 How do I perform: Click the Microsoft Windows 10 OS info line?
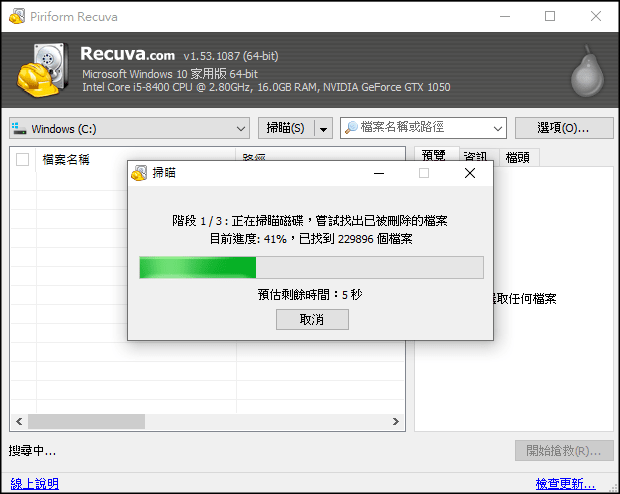170,74
